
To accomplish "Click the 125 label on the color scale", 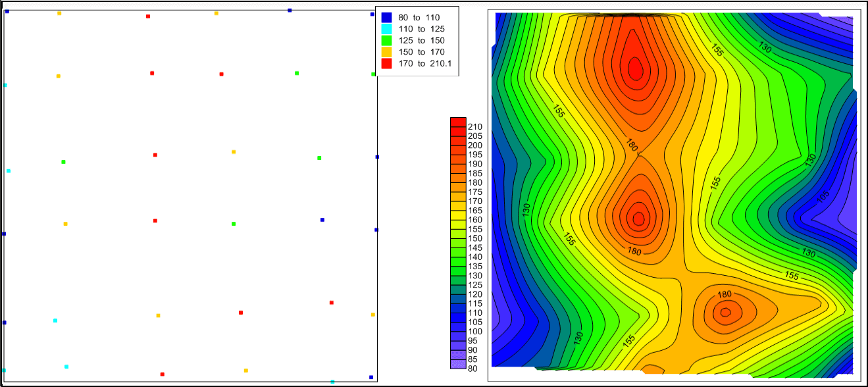I will [x=475, y=285].
